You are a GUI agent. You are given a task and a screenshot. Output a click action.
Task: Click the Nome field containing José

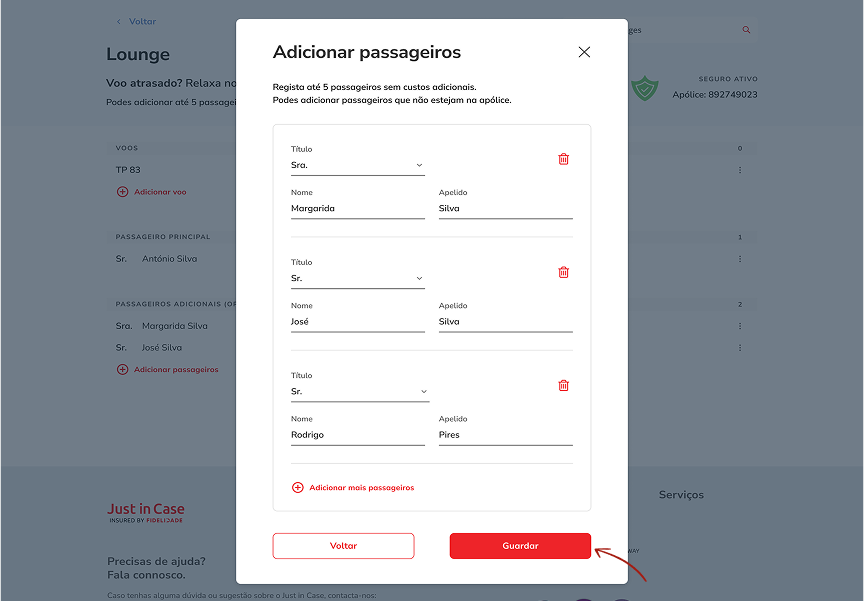357,322
